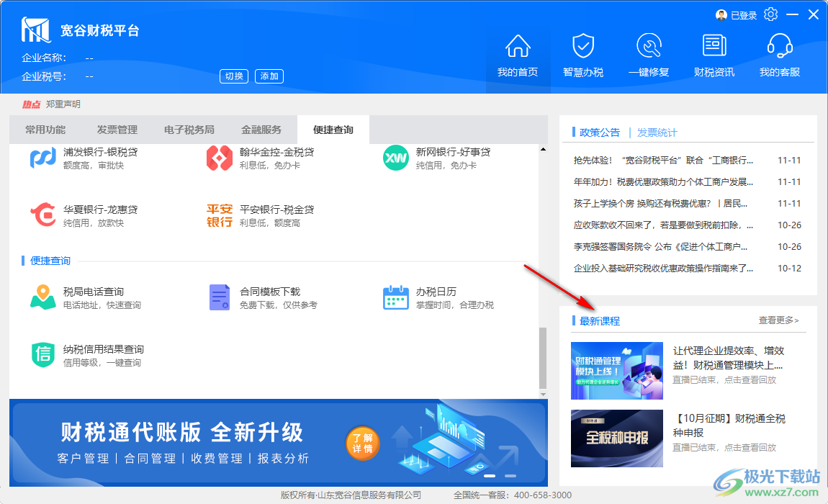828x504 pixels.
Task: Open 李克强签署国务院令 announcement
Action: (x=661, y=247)
